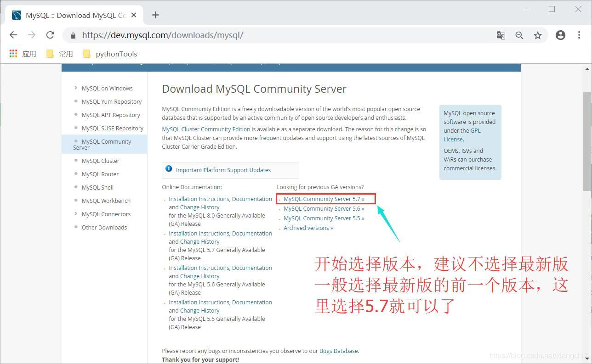Open MySQL Yum Repository in sidebar
592x364 pixels.
pyautogui.click(x=112, y=101)
